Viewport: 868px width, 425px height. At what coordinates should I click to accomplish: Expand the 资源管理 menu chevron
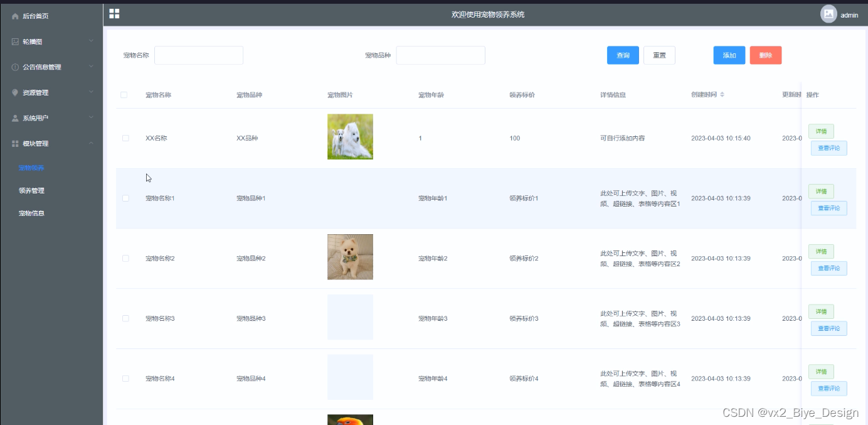click(91, 92)
